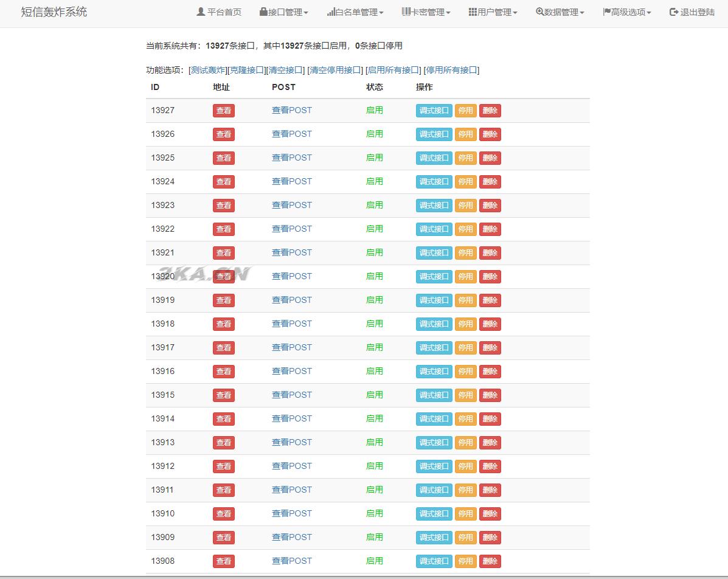Click the barcode icon for 卡密管理
728x579 pixels.
[406, 12]
